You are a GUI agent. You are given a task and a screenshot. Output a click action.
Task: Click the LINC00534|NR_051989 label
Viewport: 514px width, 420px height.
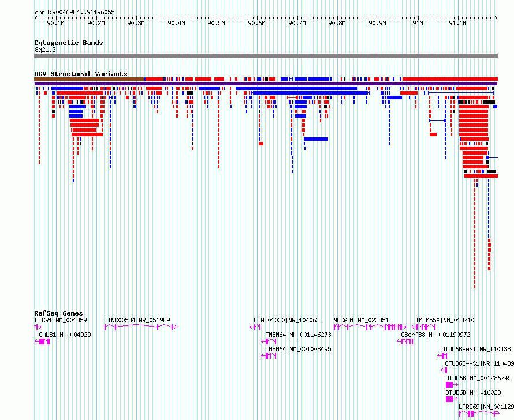coord(137,320)
